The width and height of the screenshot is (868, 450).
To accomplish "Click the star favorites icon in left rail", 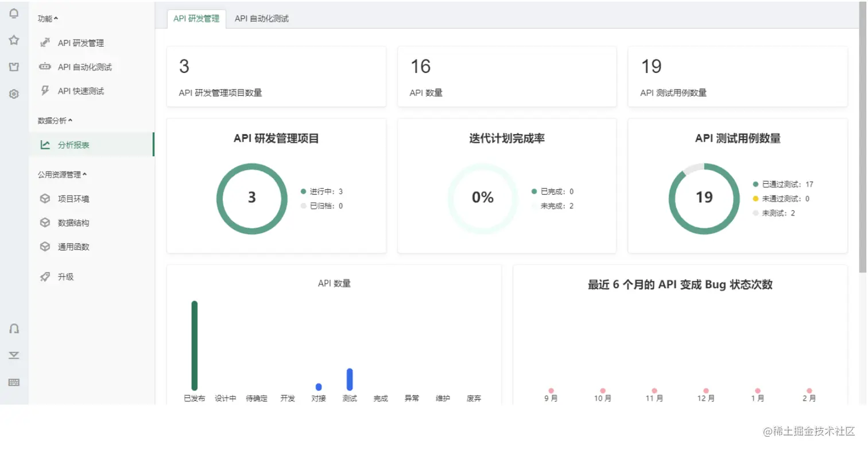I will tap(14, 40).
